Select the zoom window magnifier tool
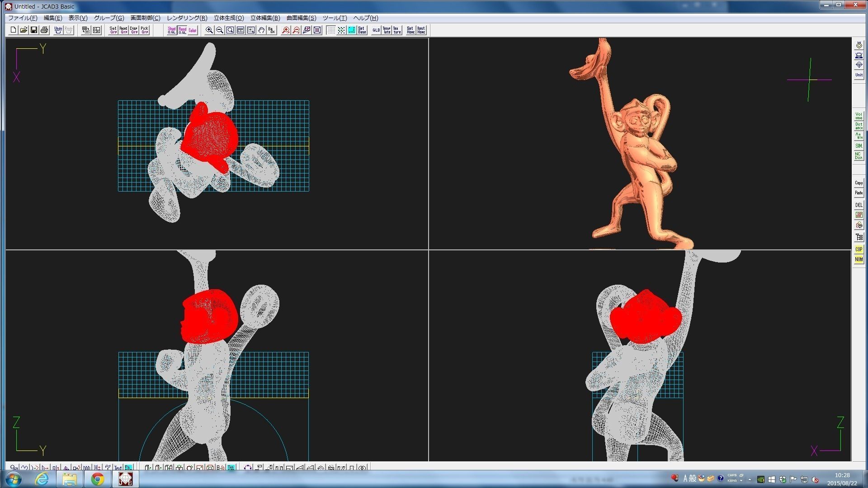868x488 pixels. (x=230, y=30)
